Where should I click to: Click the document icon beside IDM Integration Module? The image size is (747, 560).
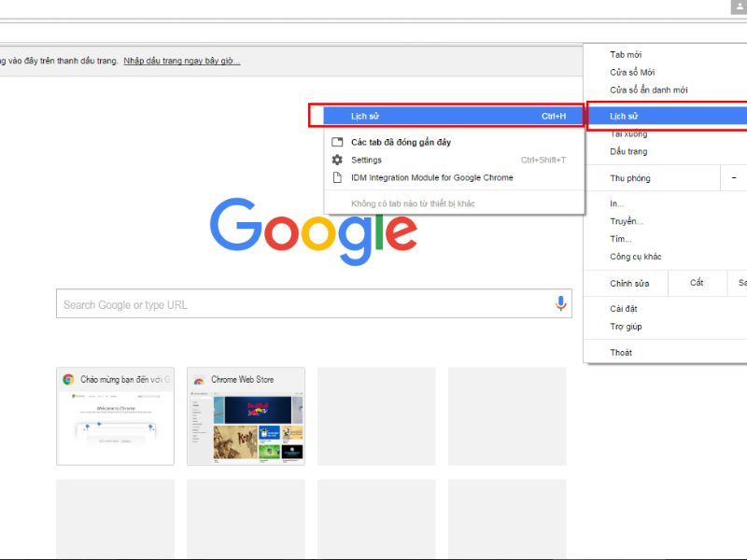pos(337,177)
